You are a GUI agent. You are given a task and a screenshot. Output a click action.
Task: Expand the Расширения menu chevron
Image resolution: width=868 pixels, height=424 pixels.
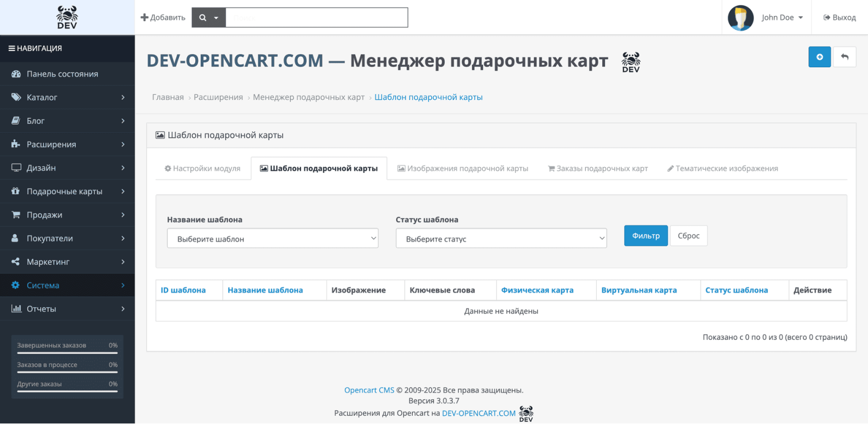pos(123,144)
